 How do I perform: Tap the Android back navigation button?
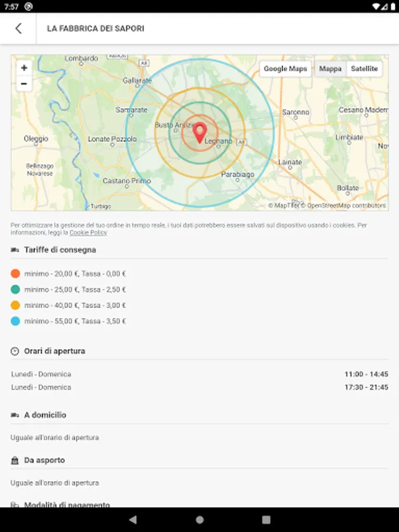click(133, 520)
